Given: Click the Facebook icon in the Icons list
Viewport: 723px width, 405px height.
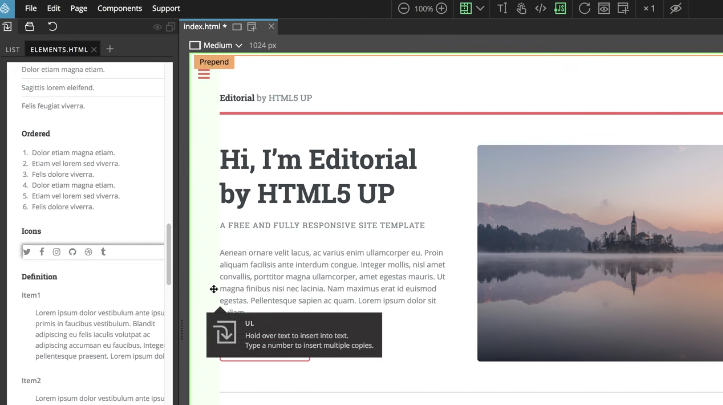Looking at the screenshot, I should (41, 252).
